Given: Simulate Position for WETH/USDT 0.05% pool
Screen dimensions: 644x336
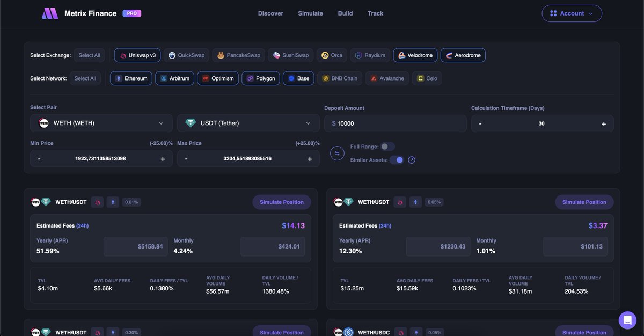Looking at the screenshot, I should click(x=584, y=202).
